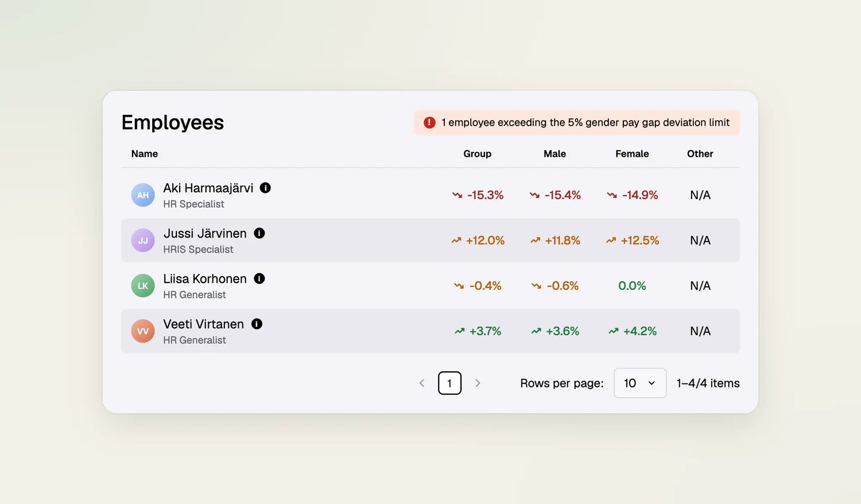Viewport: 861px width, 504px height.
Task: Sort by the Name column header
Action: [x=145, y=154]
